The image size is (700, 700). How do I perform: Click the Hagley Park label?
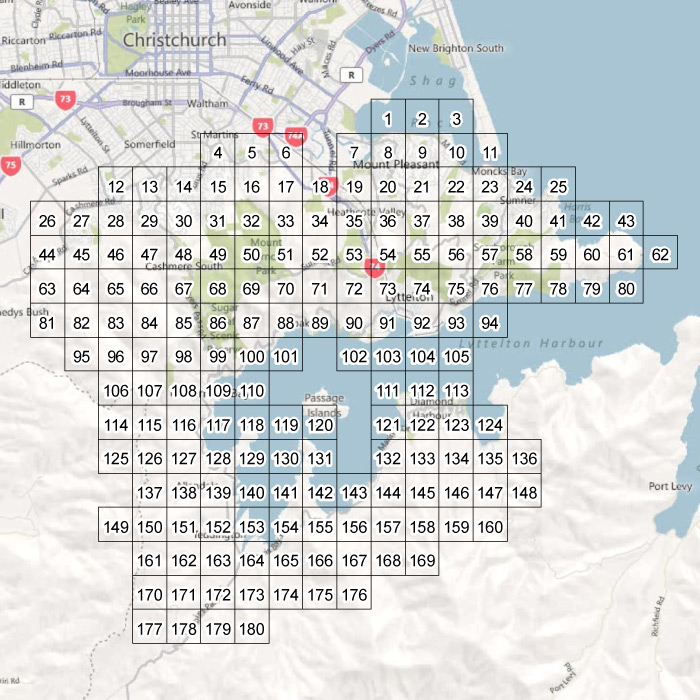tap(136, 13)
